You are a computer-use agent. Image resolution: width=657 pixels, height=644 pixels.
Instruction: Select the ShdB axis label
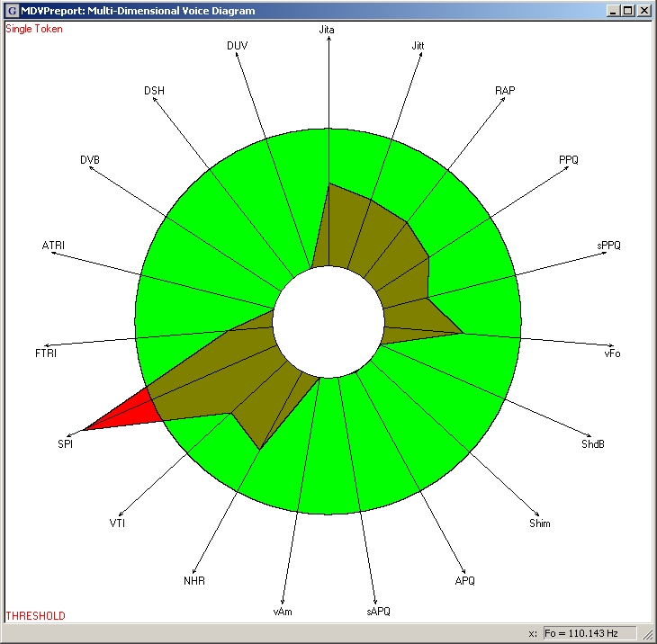pyautogui.click(x=593, y=444)
